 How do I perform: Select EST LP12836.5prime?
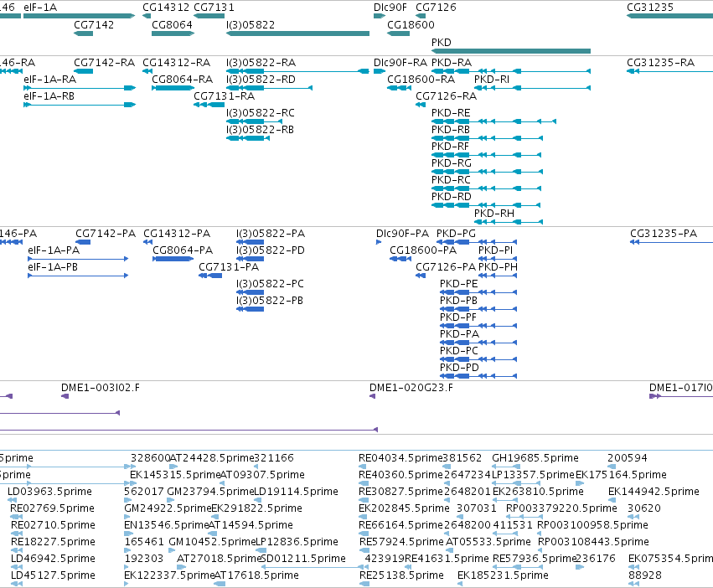297,542
